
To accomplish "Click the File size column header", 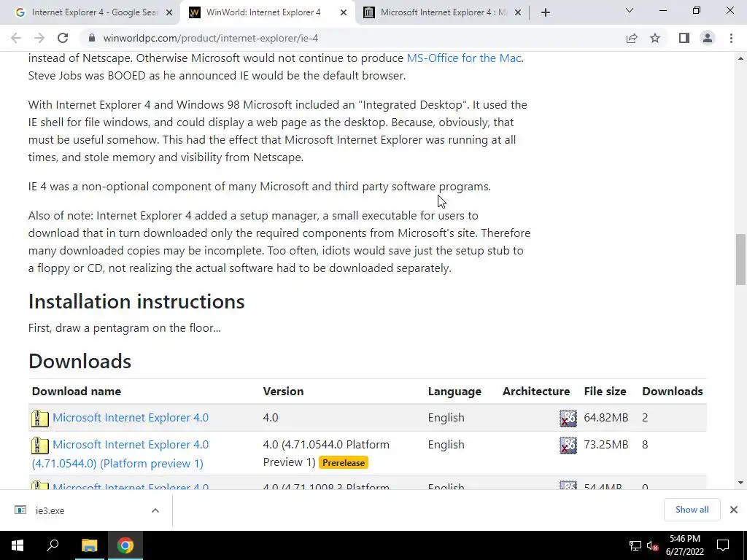I will [605, 392].
